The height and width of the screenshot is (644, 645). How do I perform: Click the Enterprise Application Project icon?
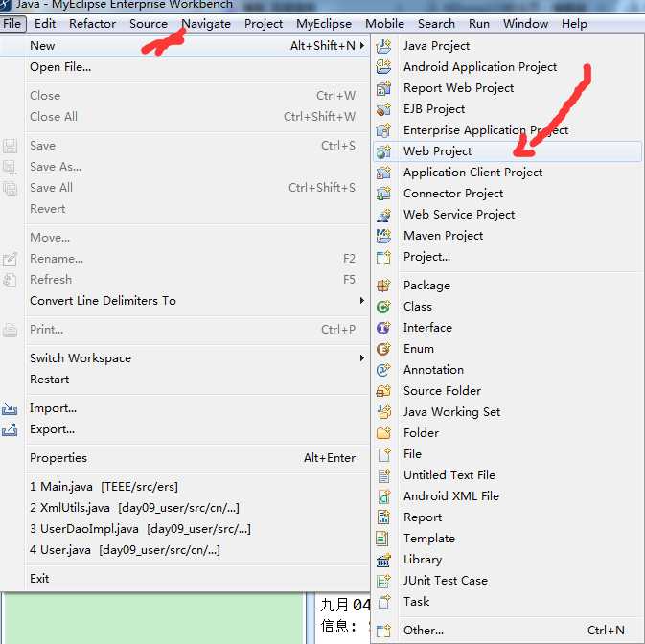coord(383,130)
